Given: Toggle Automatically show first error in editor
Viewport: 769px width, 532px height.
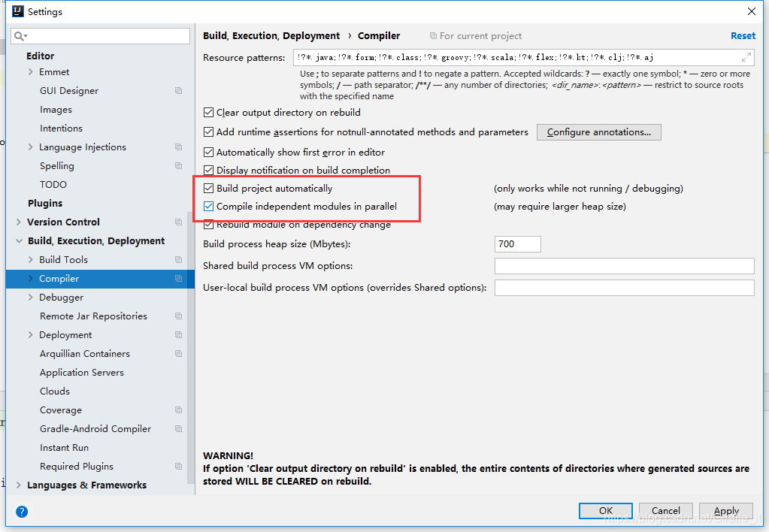Looking at the screenshot, I should tap(208, 152).
